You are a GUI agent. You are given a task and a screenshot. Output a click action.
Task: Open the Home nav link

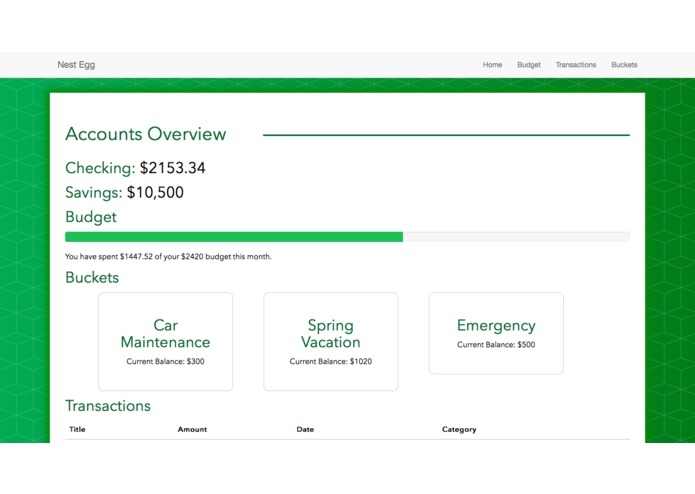pos(492,65)
